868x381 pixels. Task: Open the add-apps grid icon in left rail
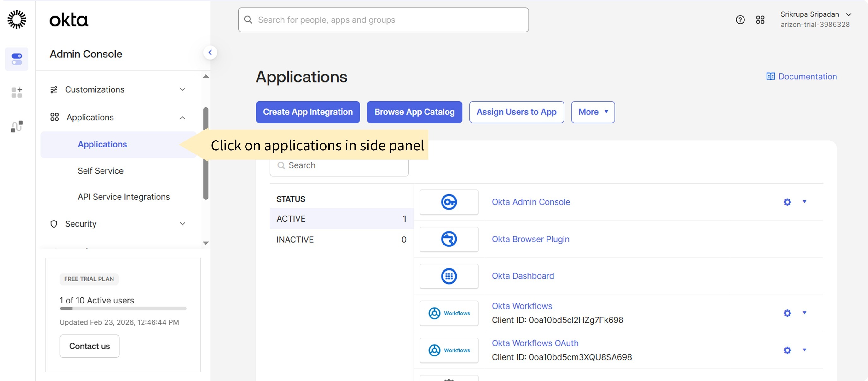pyautogui.click(x=16, y=92)
